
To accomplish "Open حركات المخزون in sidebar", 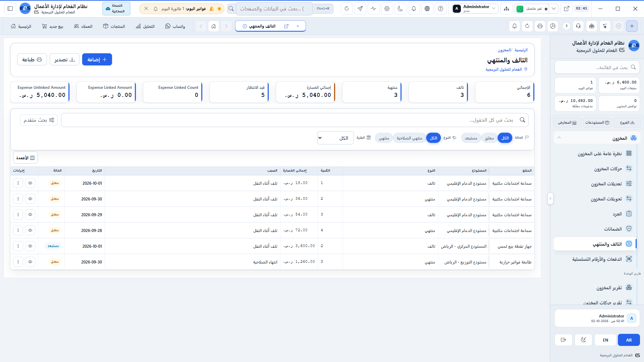I will click(595, 169).
